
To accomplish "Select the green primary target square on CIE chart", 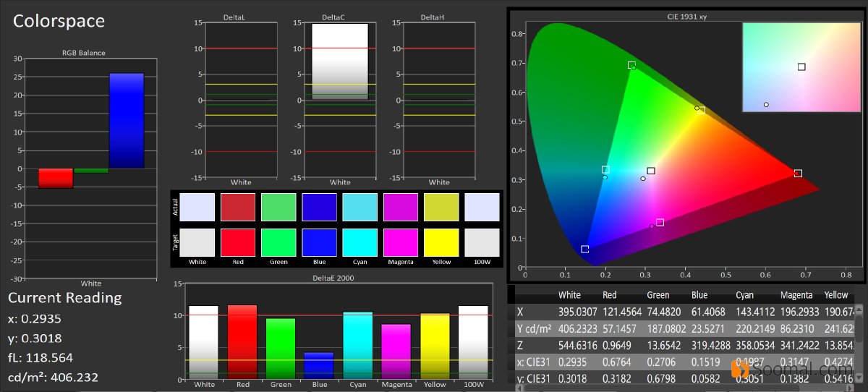I will 631,65.
